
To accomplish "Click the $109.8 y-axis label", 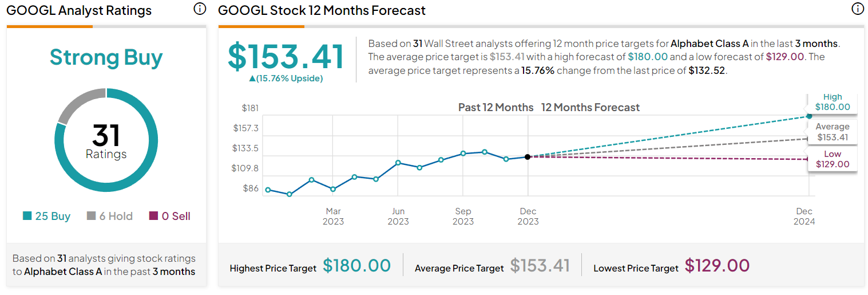I will point(245,168).
